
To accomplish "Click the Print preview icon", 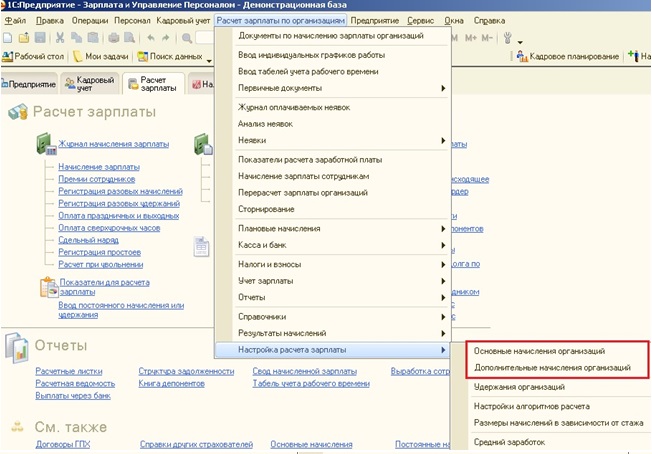I will click(129, 38).
